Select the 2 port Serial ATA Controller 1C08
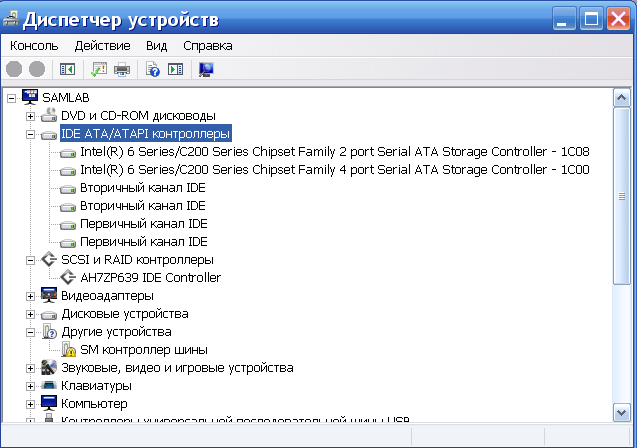The image size is (637, 448). point(335,152)
